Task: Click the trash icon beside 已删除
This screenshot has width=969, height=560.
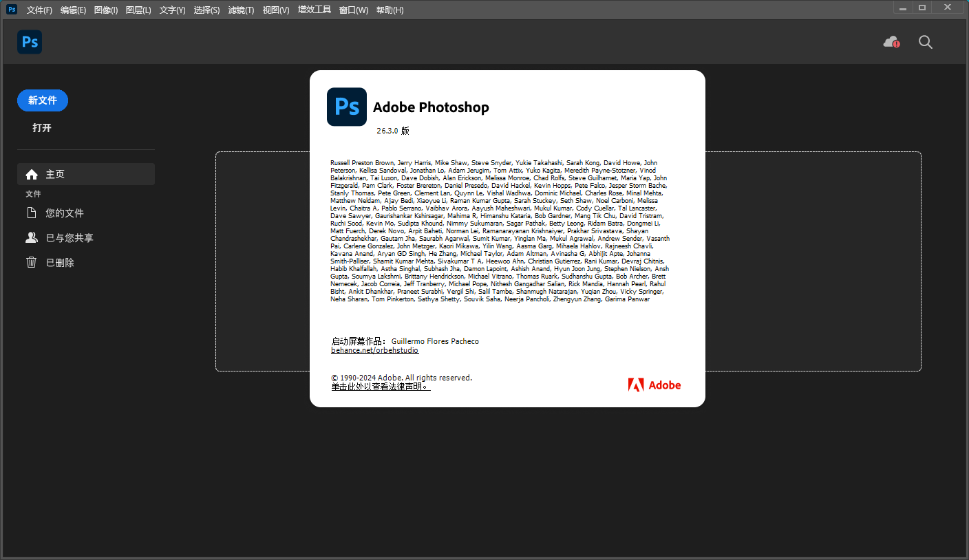Action: pos(31,262)
